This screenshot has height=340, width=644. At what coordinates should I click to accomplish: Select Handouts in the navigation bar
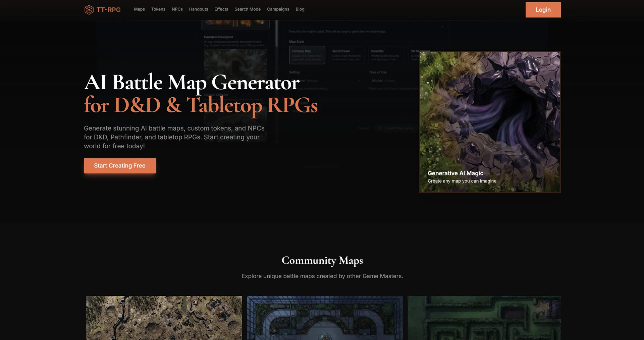click(199, 9)
